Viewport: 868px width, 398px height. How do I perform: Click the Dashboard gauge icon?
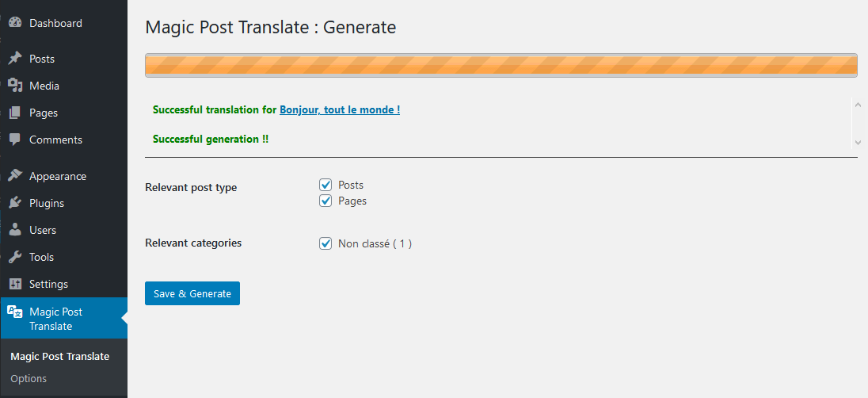[x=15, y=23]
